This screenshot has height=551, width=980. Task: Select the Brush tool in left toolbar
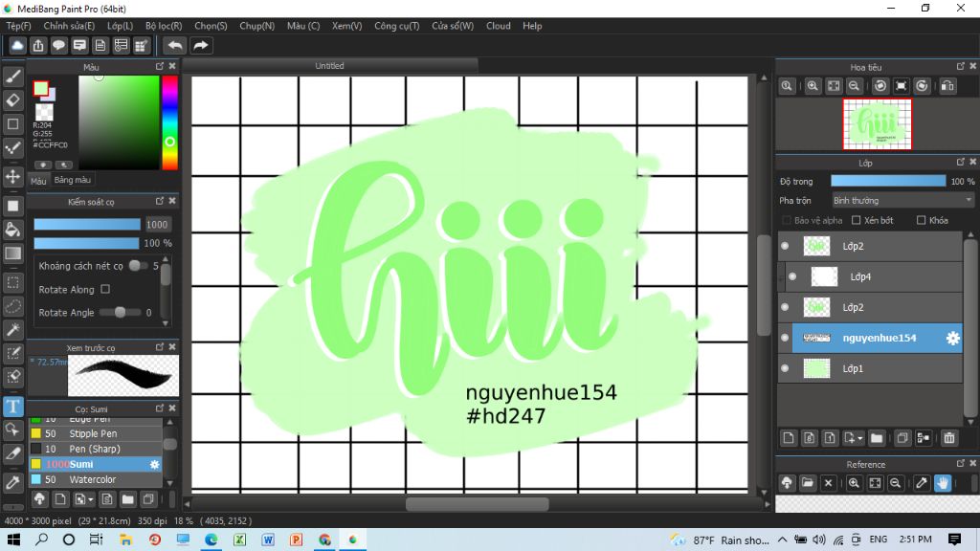point(13,77)
